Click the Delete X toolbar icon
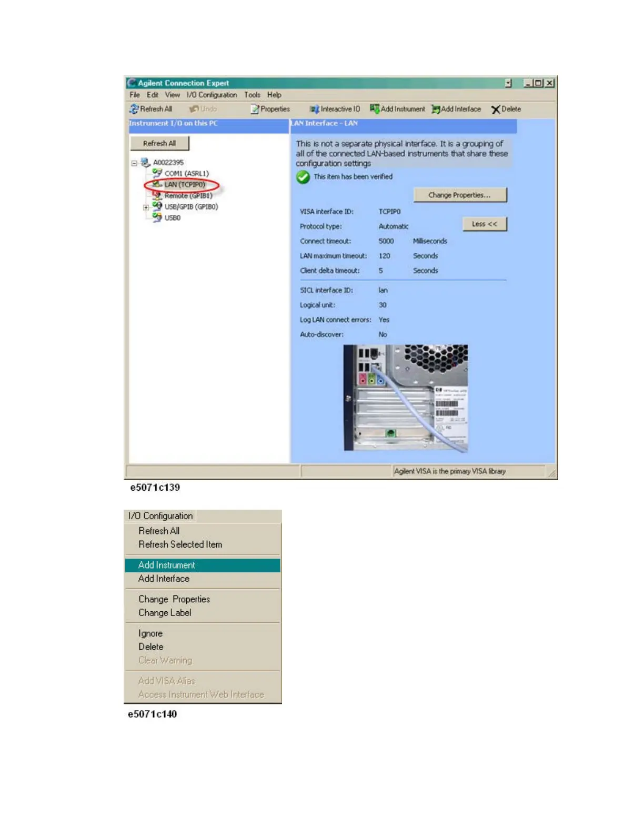 pos(496,109)
